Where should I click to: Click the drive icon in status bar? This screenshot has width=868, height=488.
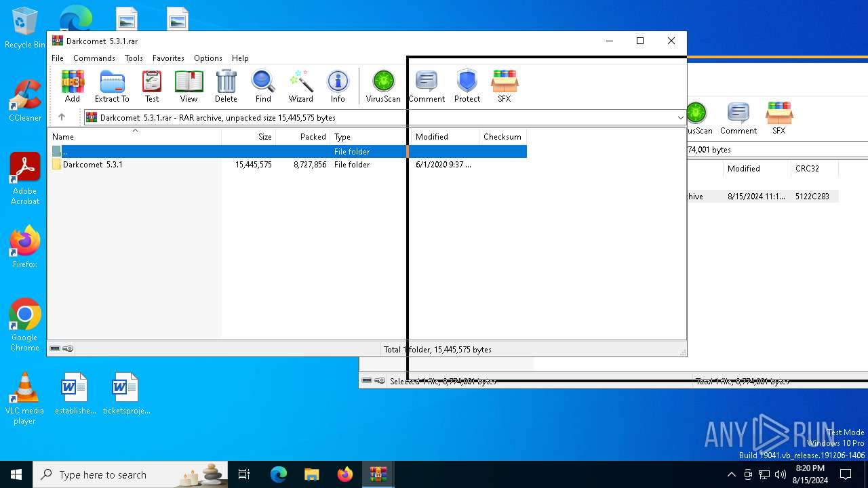[x=55, y=348]
